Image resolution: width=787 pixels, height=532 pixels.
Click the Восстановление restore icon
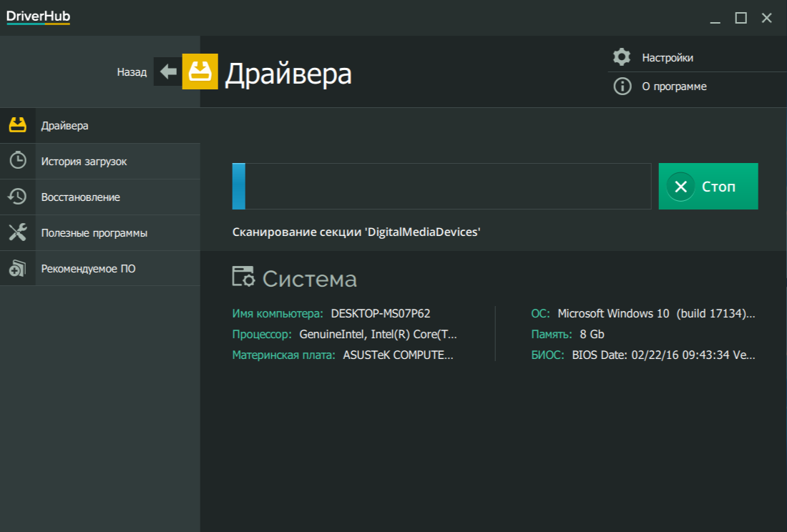[18, 197]
